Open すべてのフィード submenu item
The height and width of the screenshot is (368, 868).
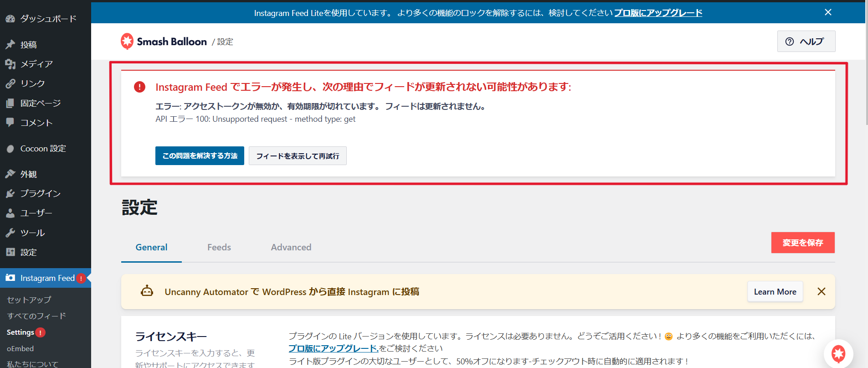(36, 316)
